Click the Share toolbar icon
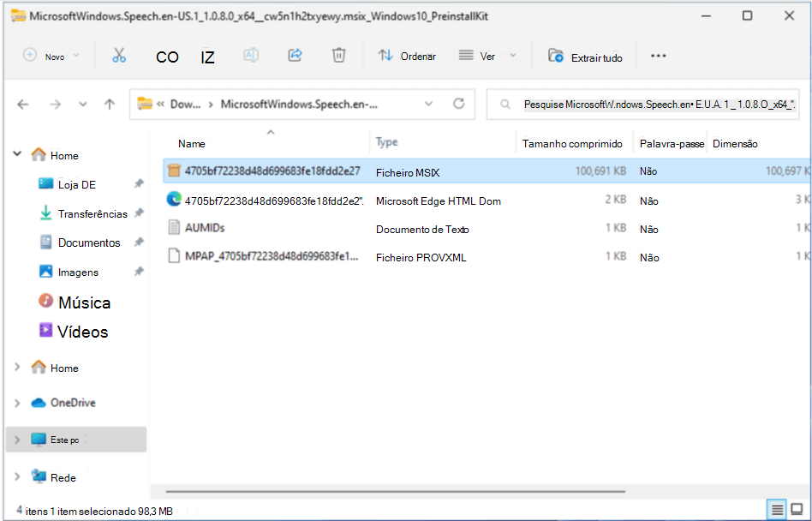Viewport: 812px width, 521px height. (x=296, y=55)
